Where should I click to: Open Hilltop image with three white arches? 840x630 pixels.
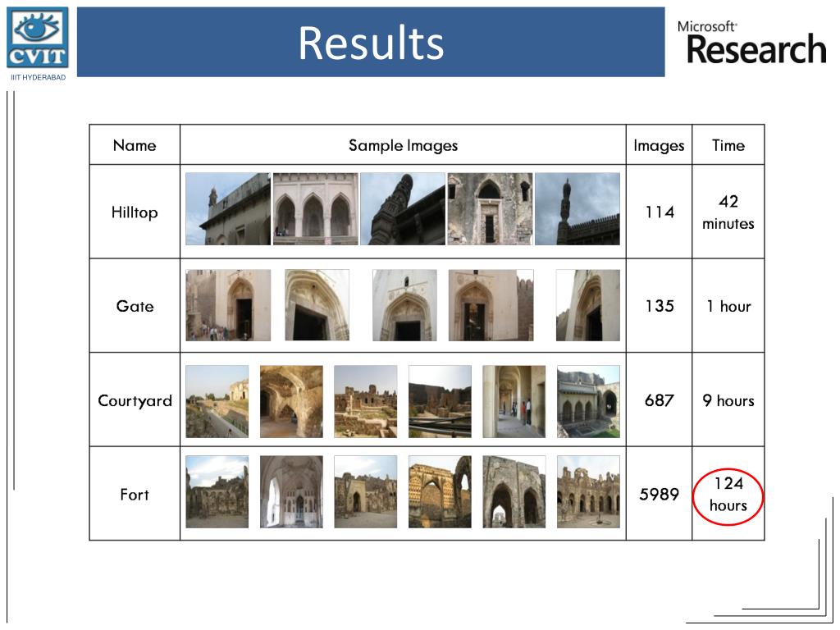[316, 209]
